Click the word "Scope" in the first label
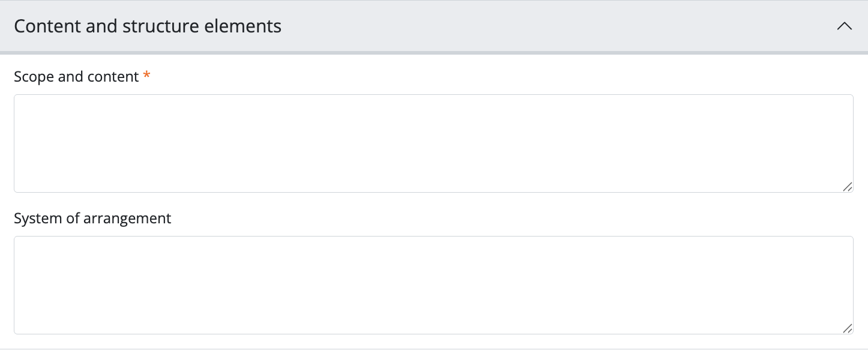 pos(34,77)
